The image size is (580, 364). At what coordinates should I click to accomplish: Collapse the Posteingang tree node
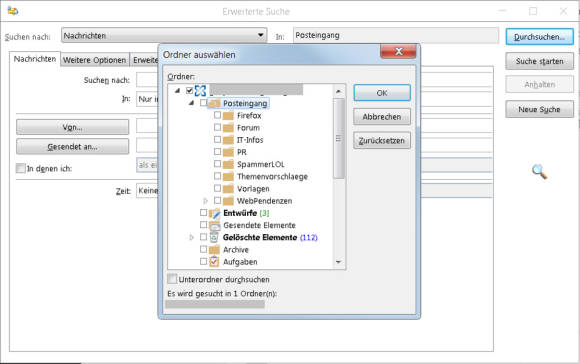[191, 103]
